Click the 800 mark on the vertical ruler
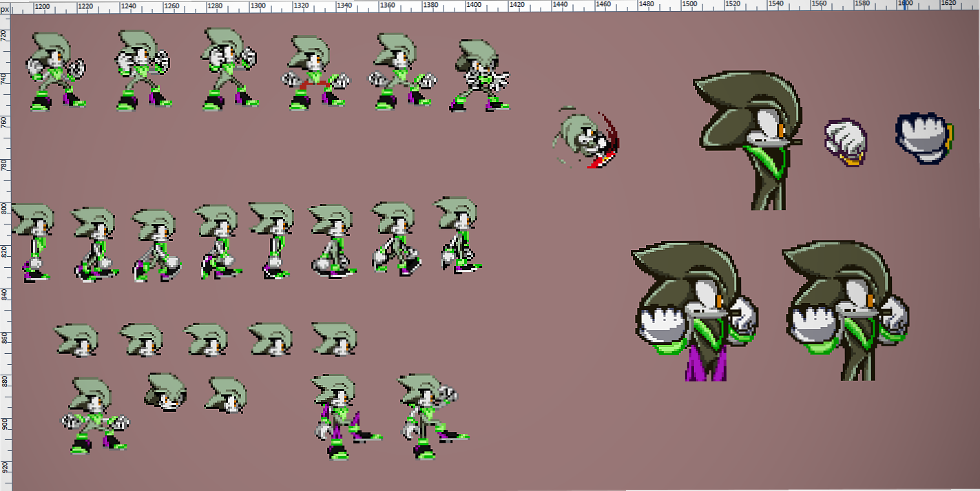 pos(5,208)
